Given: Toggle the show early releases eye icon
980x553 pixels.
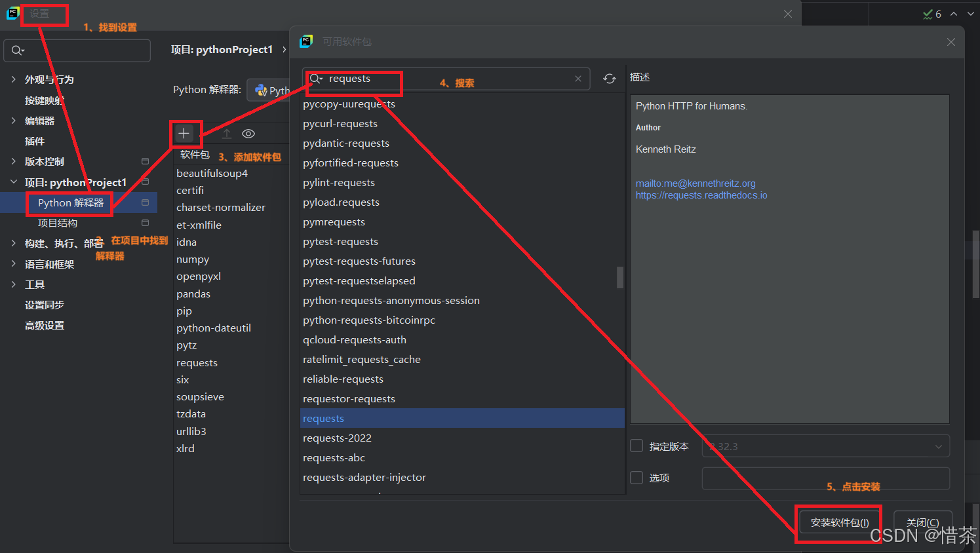Looking at the screenshot, I should [x=248, y=134].
